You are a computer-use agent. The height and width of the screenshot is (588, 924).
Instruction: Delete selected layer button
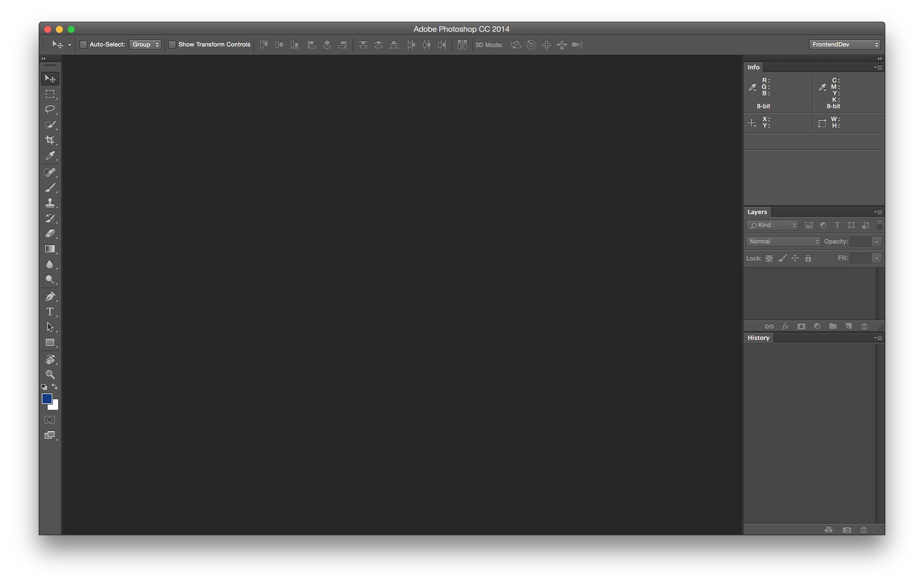pos(864,326)
